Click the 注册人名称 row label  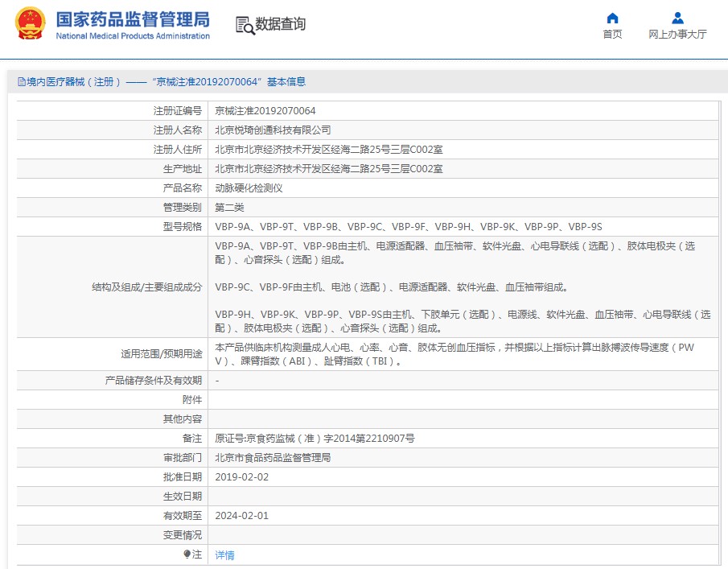178,130
